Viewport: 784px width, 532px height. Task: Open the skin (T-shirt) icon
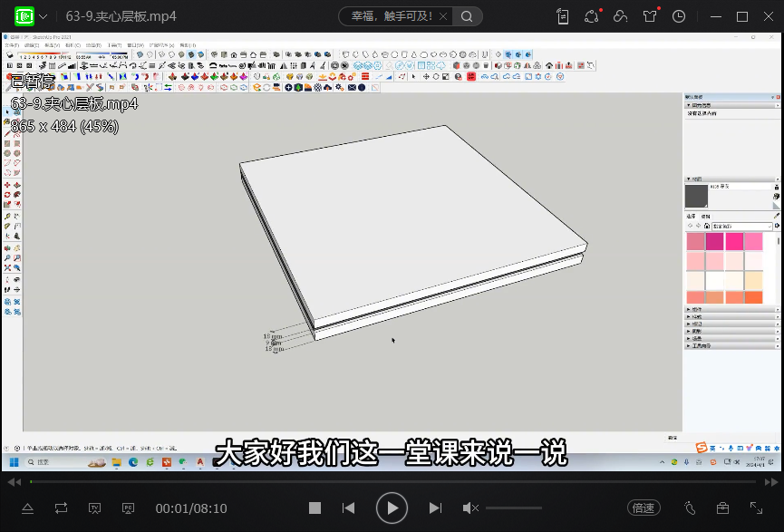(650, 16)
